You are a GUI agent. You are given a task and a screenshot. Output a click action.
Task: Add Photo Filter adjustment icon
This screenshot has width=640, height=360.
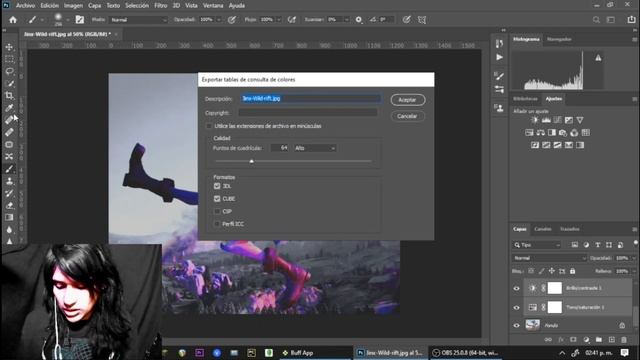click(563, 133)
